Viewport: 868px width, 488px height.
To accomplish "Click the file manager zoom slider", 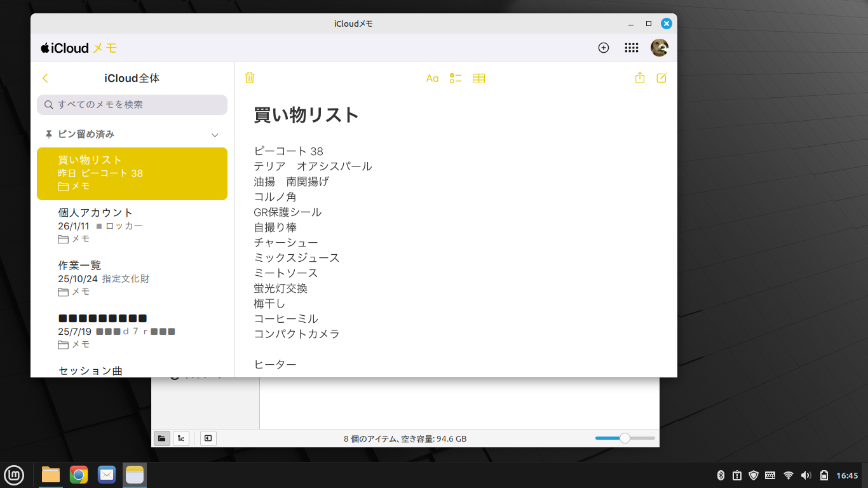I will pos(625,438).
